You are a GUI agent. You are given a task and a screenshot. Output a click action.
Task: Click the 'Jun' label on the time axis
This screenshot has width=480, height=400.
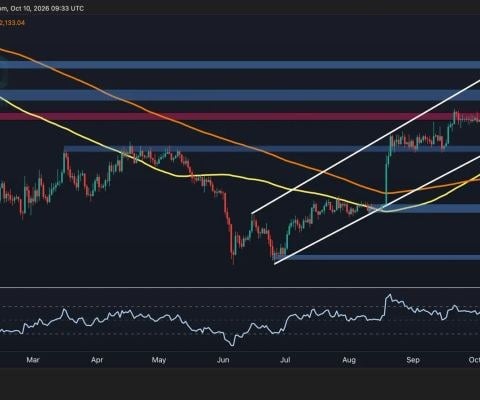(223, 360)
